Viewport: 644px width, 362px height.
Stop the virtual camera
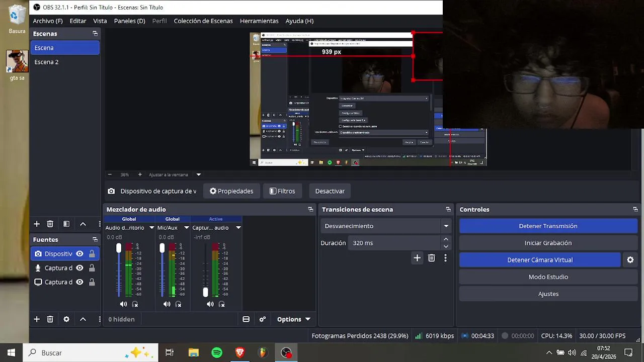click(540, 260)
